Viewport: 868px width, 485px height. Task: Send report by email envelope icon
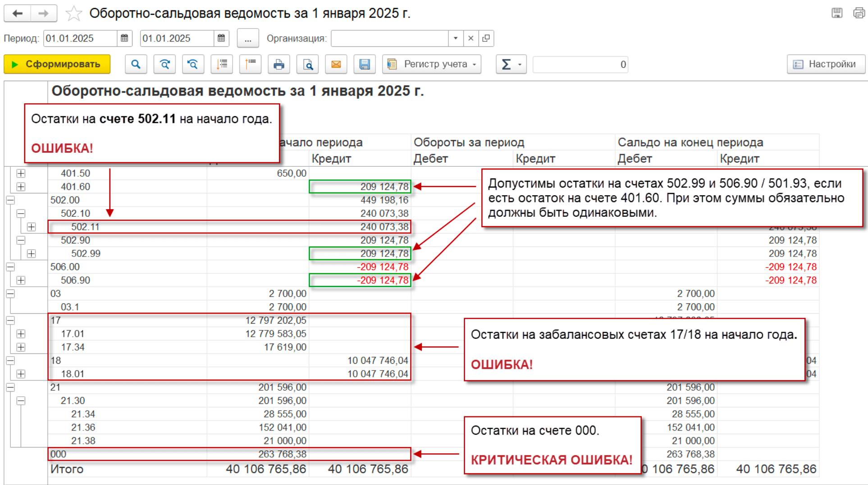point(336,64)
